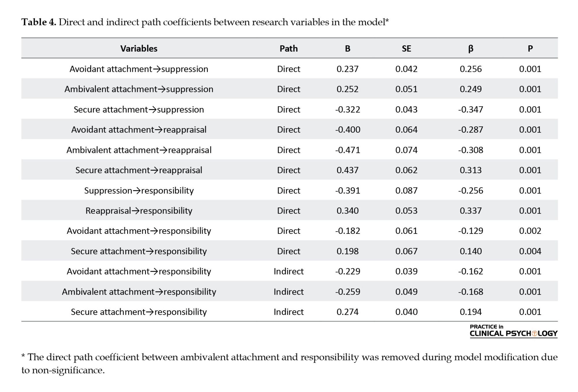Screen dimensions: 578x392
Task: Click the P value 0.002
Action: coord(530,231)
